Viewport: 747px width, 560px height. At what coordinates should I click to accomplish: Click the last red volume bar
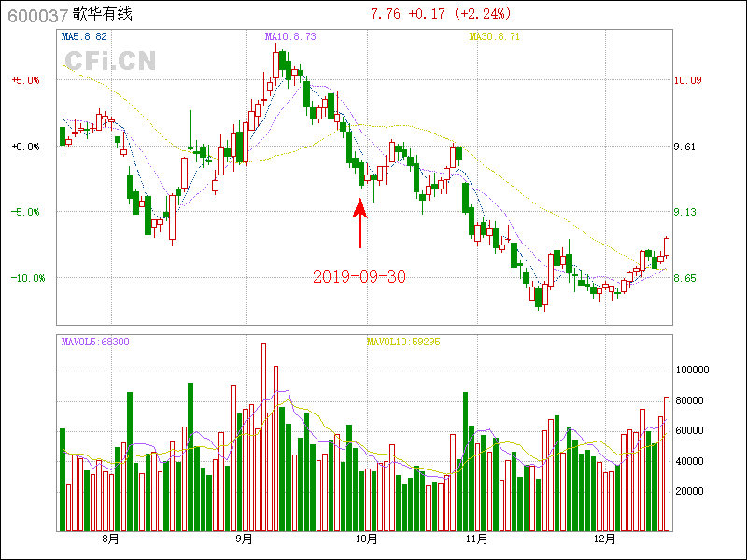click(x=667, y=464)
